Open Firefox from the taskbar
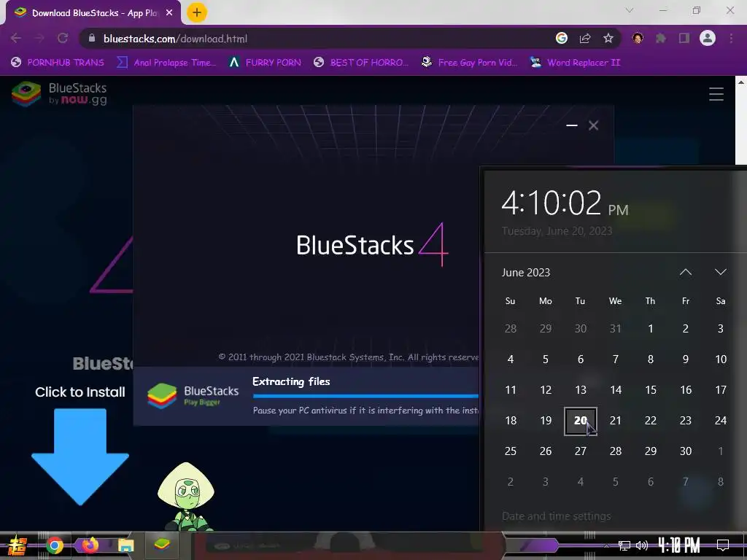The width and height of the screenshot is (747, 560). [x=90, y=545]
